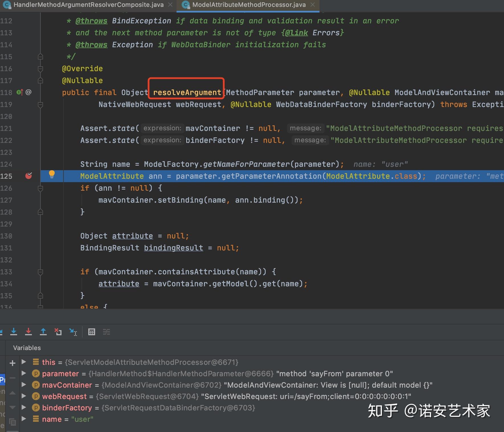Click the "user" value of name variable
This screenshot has height=432, width=504.
[82, 419]
